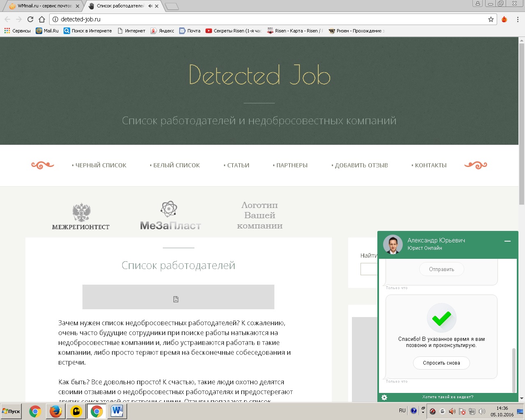Open the Поиск в Интернете bookmark
The width and height of the screenshot is (525, 420).
[x=88, y=31]
